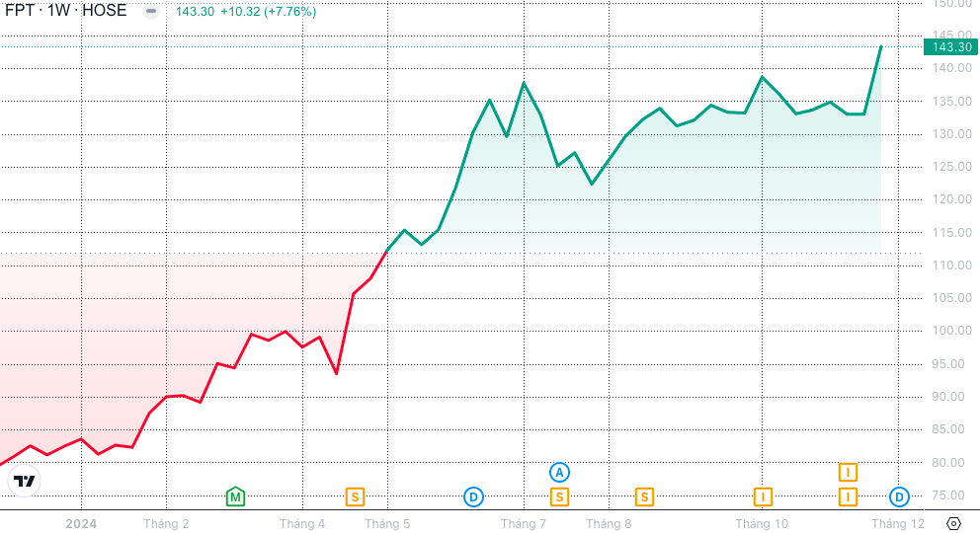Select the green 143.30 price label on axis

pos(951,46)
